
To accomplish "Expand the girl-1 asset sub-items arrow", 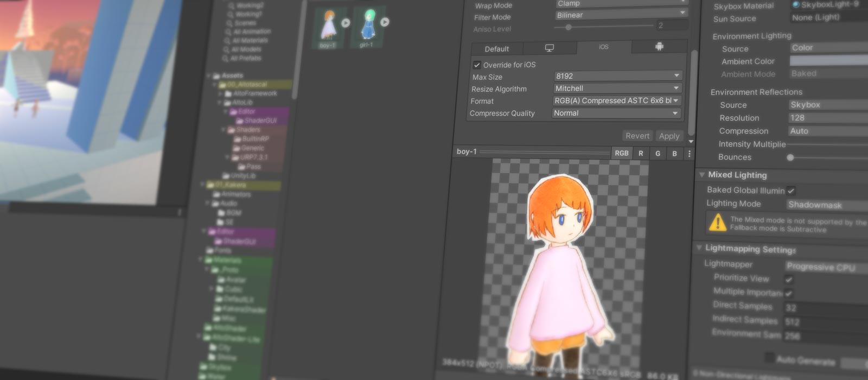I will point(385,22).
